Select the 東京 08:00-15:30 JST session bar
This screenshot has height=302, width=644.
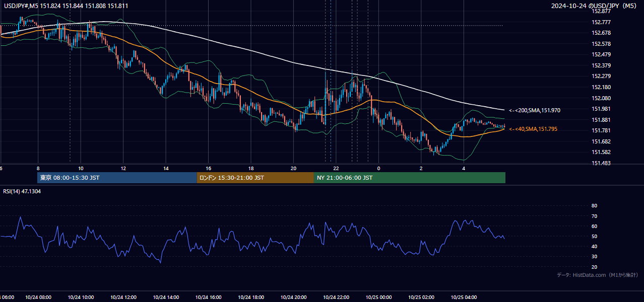117,178
